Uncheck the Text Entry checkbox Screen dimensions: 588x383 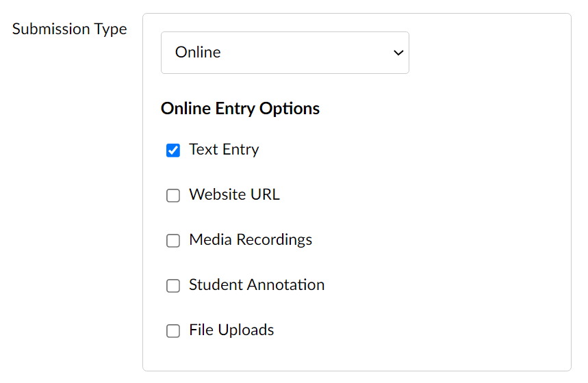(173, 150)
